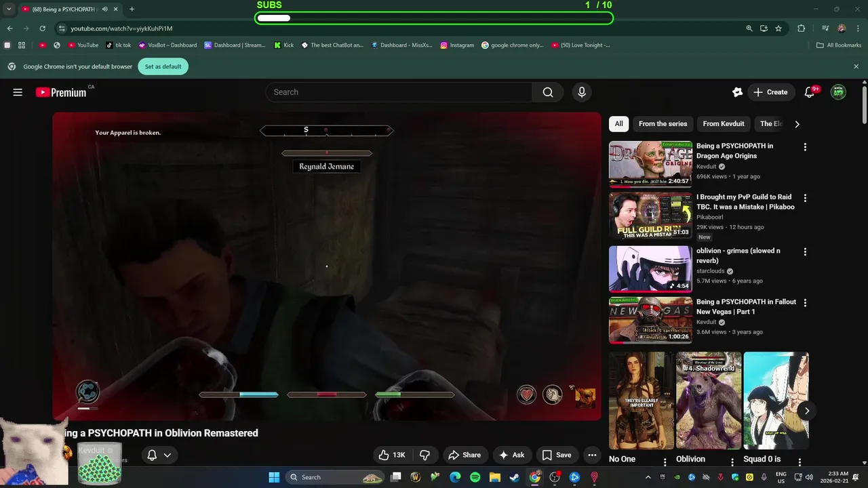Open the Kick bookmark
This screenshot has width=868, height=488.
(x=284, y=45)
